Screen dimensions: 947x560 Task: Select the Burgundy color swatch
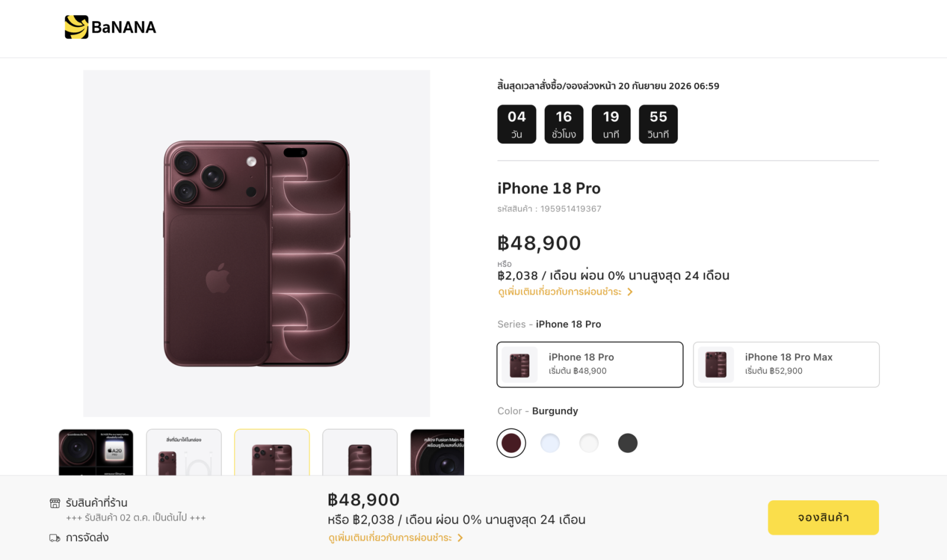(511, 443)
